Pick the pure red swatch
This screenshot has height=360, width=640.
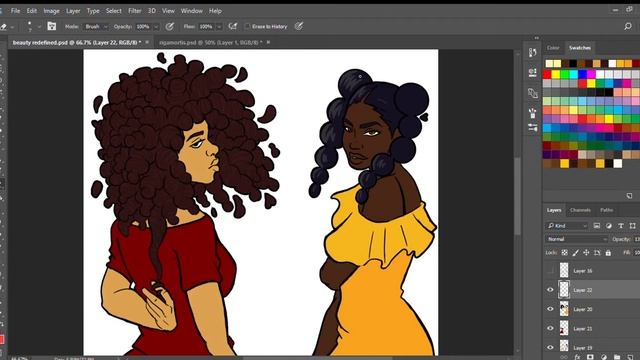[x=547, y=74]
